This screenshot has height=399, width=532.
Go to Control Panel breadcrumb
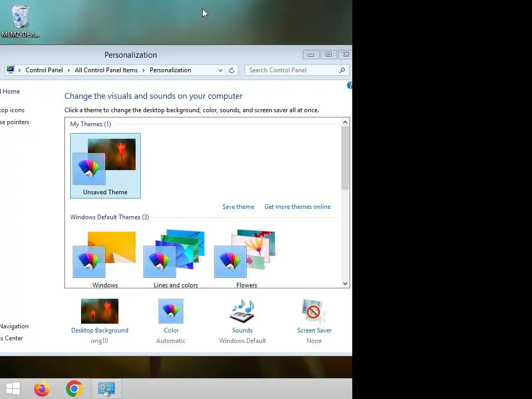click(x=44, y=70)
